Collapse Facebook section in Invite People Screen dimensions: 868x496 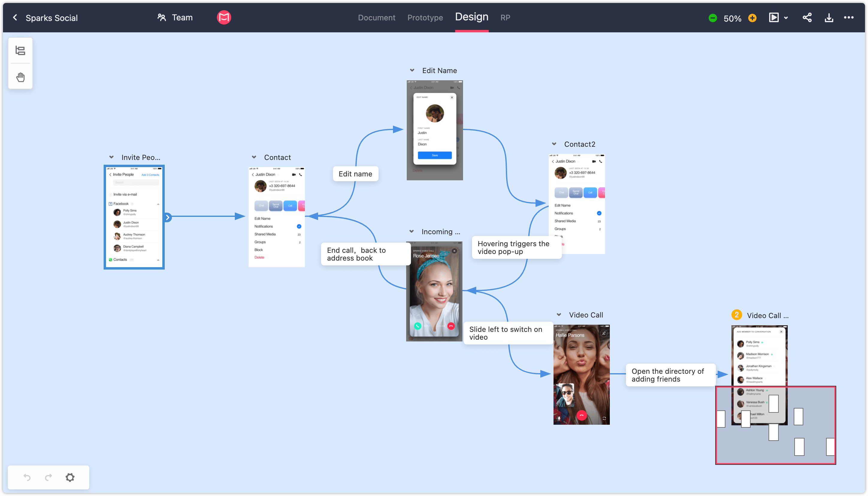[x=158, y=204]
